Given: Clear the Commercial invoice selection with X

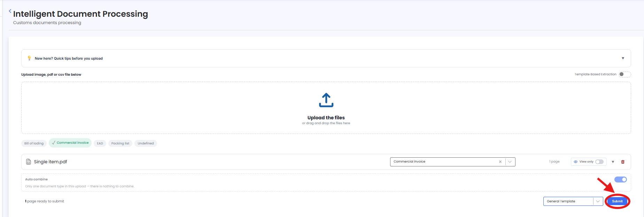Looking at the screenshot, I should coord(500,162).
